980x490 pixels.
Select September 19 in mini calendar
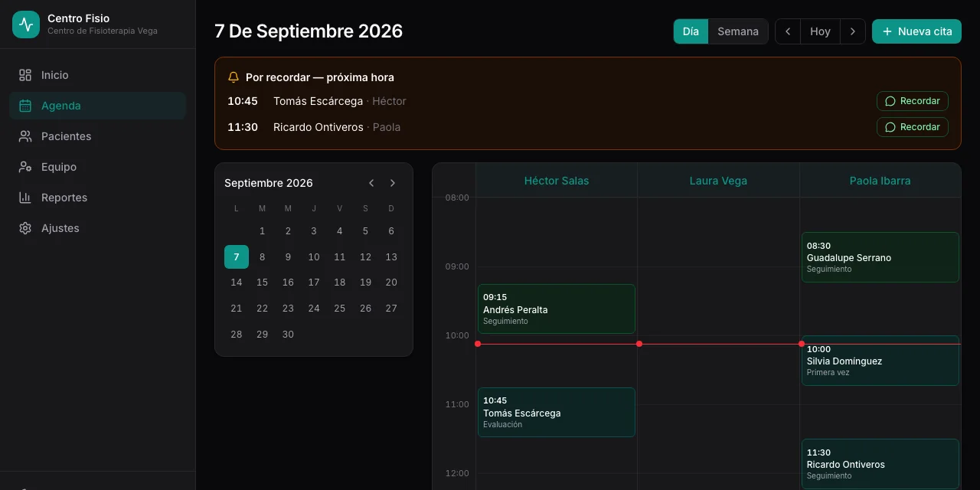click(365, 283)
